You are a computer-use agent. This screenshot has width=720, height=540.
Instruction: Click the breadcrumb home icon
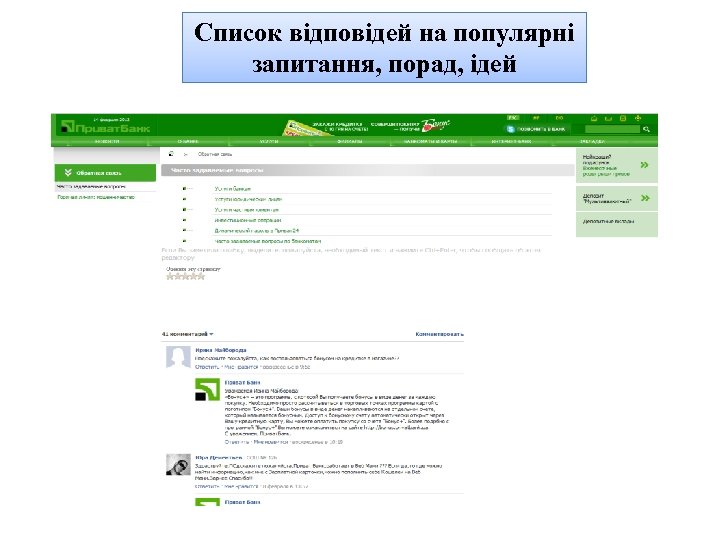[171, 154]
